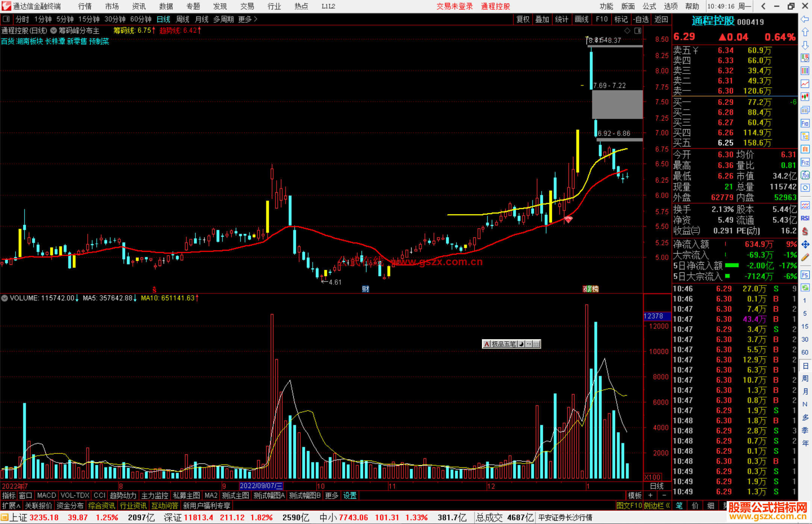Open the RSI indicator icon
The image size is (812, 524).
[805, 218]
